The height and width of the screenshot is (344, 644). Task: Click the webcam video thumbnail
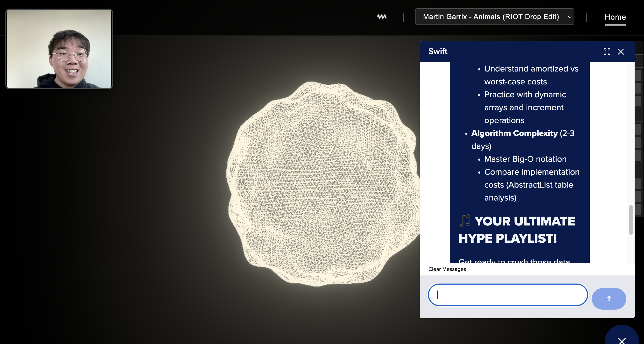pyautogui.click(x=59, y=49)
